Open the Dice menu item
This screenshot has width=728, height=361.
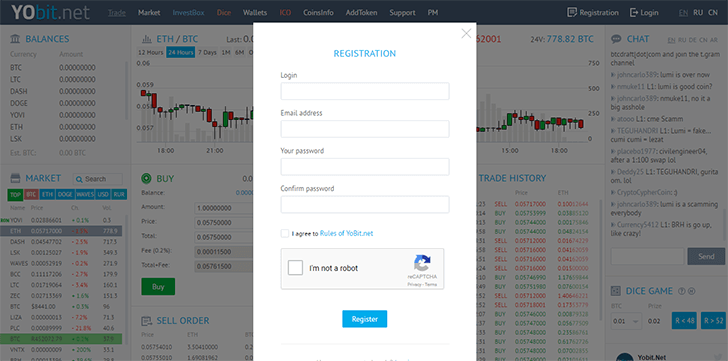click(224, 13)
